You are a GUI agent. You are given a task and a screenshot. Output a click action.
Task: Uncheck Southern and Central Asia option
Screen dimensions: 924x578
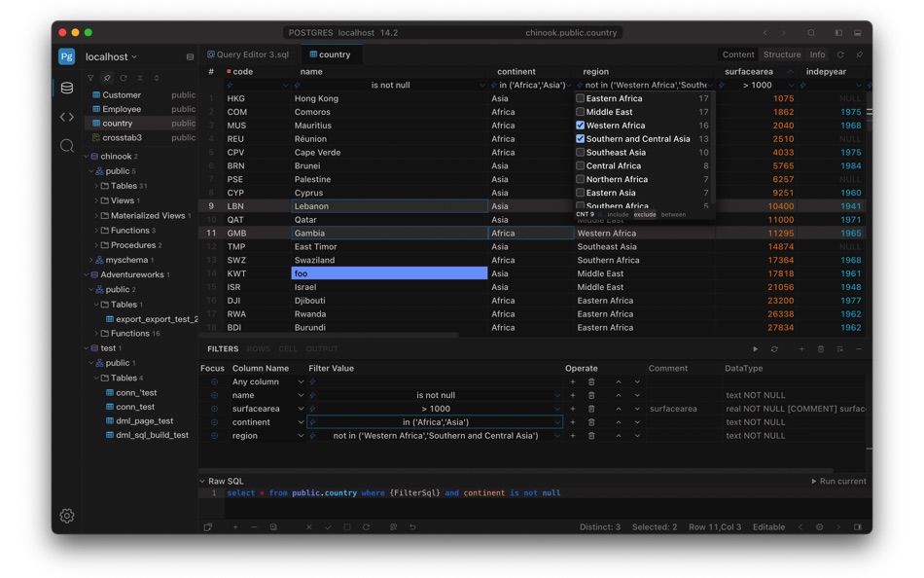point(580,139)
